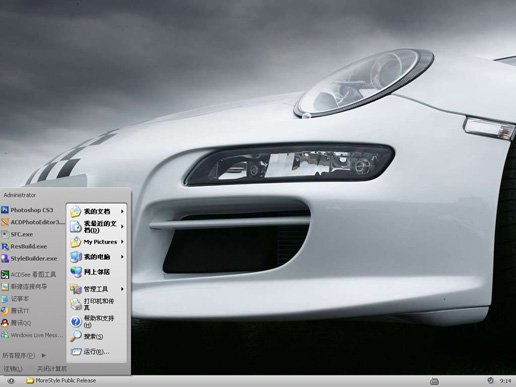This screenshot has height=387, width=516.
Task: Open 所有程序(P) all programs label
Action: (x=18, y=355)
